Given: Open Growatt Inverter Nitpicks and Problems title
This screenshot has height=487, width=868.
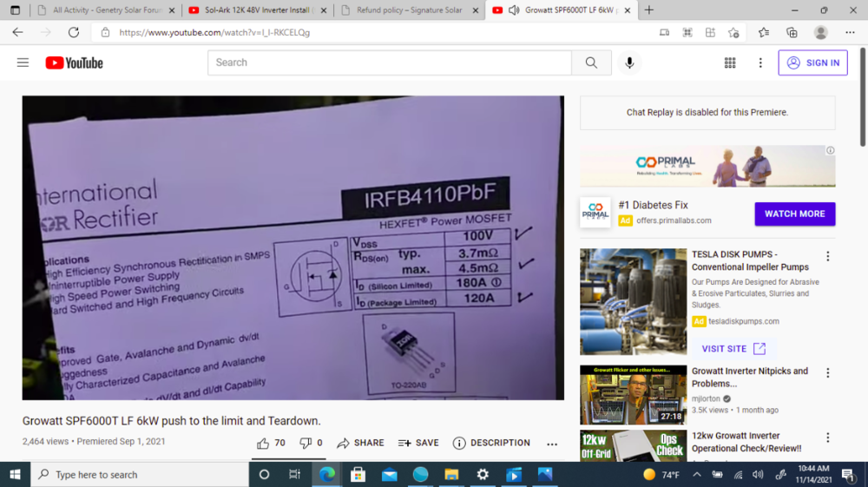Looking at the screenshot, I should (750, 378).
